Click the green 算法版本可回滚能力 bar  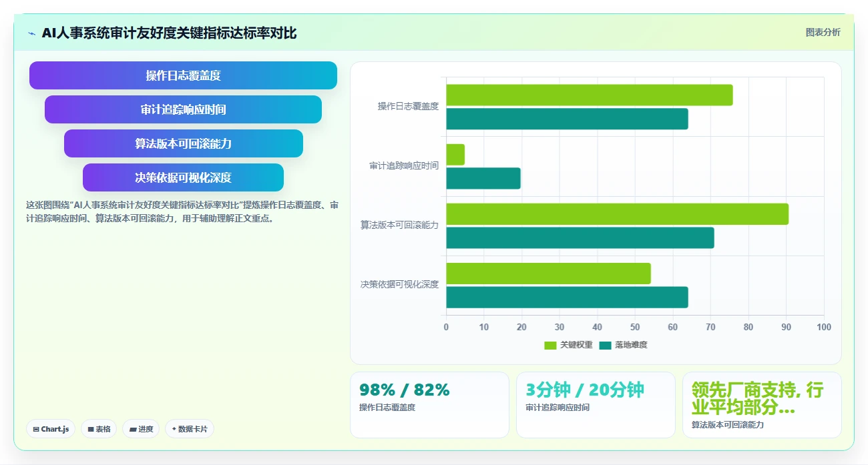point(618,214)
